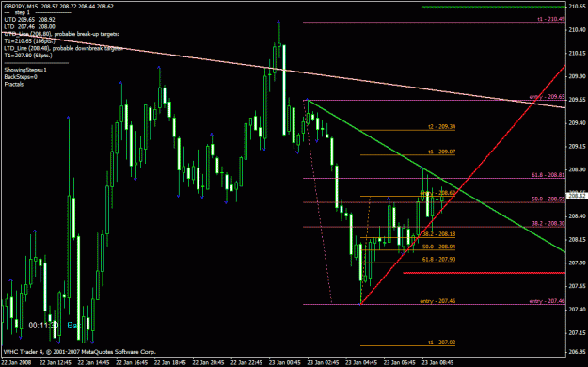Image resolution: width=588 pixels, height=367 pixels.
Task: Click the '22 Jan 14:45' time axis label
Action: pyautogui.click(x=93, y=362)
